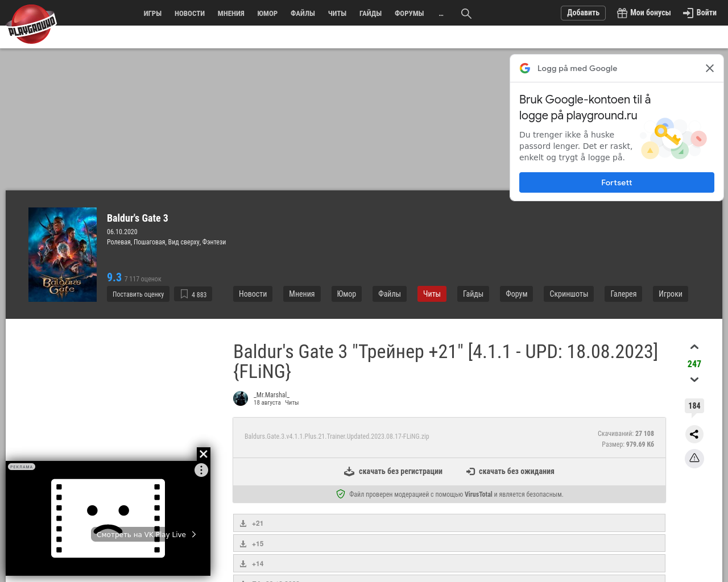This screenshot has width=728, height=582.
Task: Switch to the Юмор game tab
Action: (x=346, y=294)
